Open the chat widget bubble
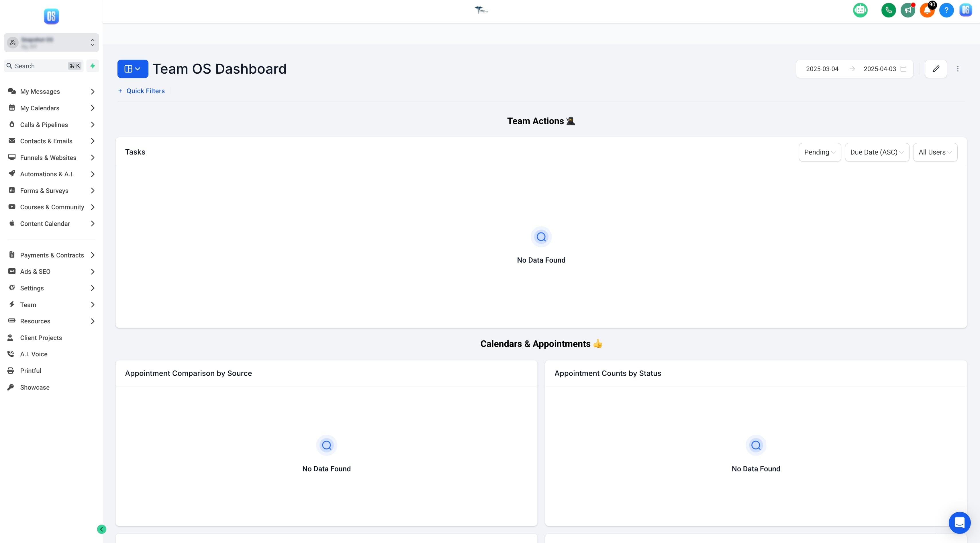Viewport: 980px width, 543px height. coord(959,523)
